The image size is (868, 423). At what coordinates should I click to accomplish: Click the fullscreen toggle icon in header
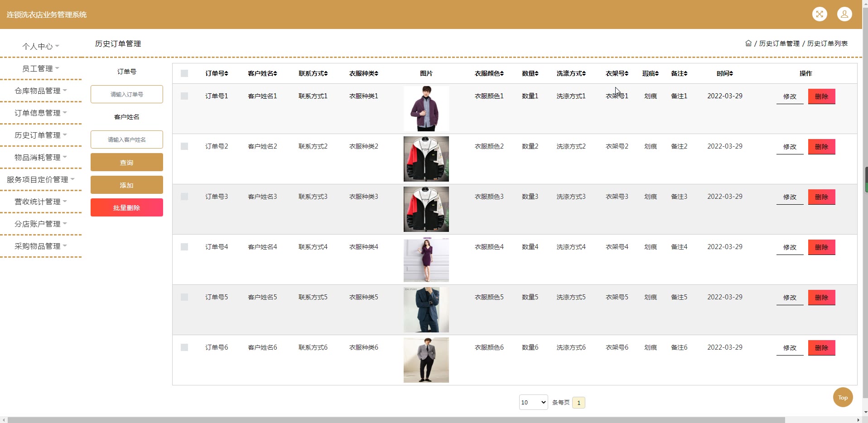[819, 14]
